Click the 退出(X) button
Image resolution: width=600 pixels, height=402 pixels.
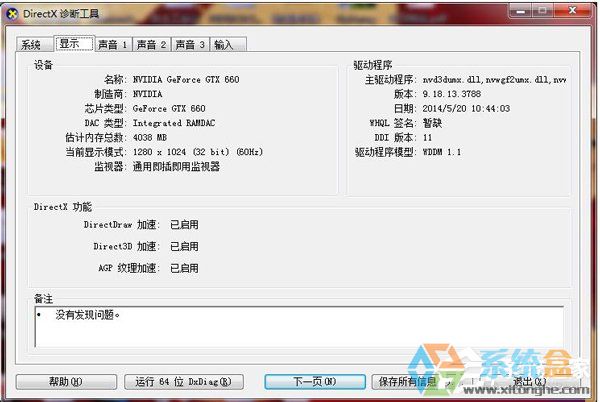coord(530,381)
